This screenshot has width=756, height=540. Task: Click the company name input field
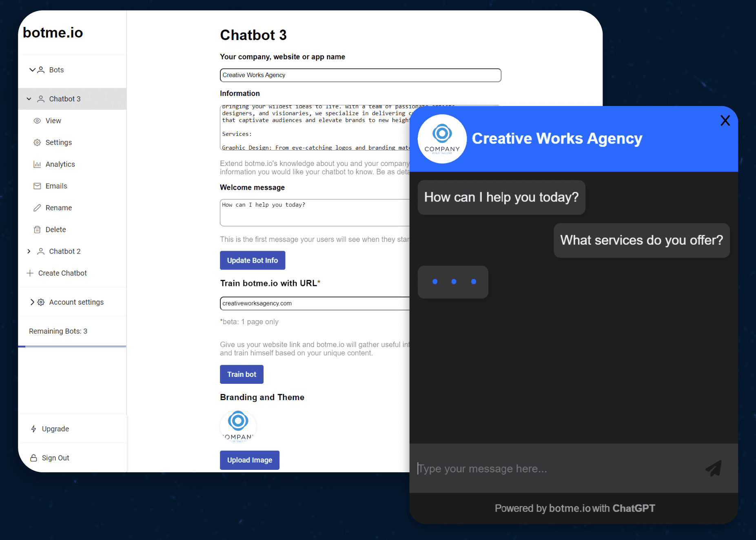[360, 75]
